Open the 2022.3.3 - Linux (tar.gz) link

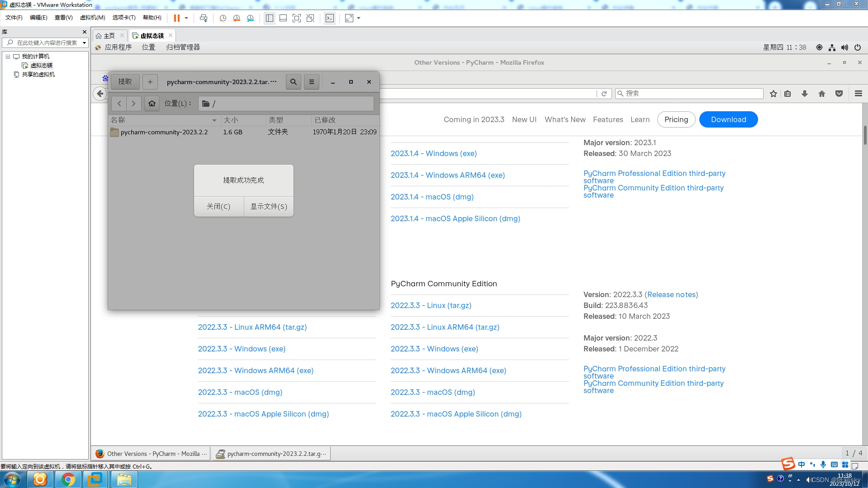(431, 305)
